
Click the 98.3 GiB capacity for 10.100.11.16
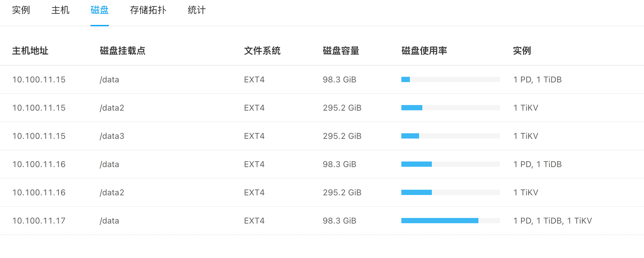(x=339, y=164)
